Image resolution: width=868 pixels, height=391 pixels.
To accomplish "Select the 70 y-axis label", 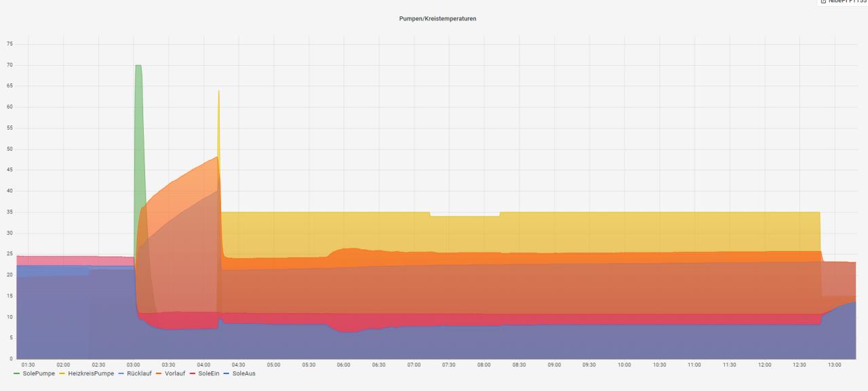I will click(9, 65).
